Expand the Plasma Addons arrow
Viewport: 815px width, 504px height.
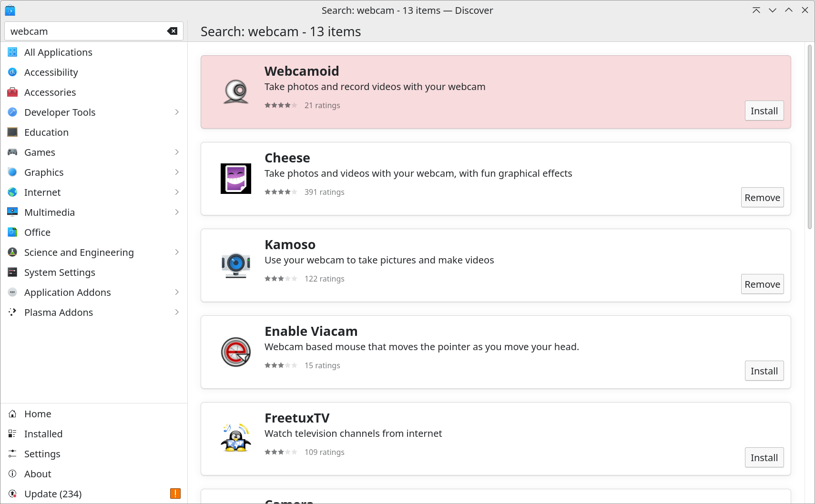[177, 312]
